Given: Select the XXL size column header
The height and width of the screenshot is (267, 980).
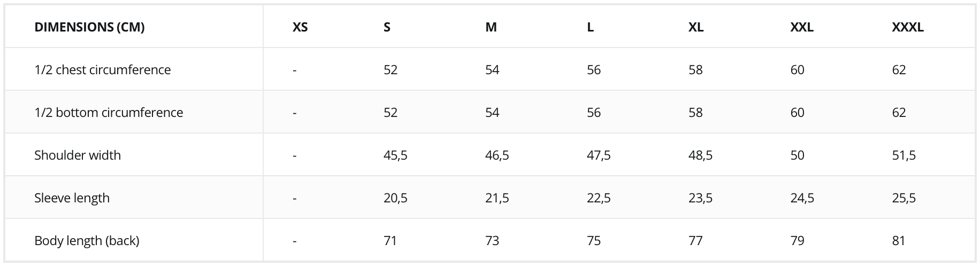Looking at the screenshot, I should point(802,27).
